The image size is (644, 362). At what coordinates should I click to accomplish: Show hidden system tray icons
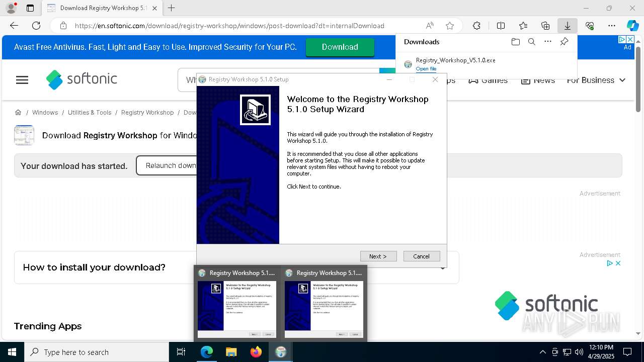542,352
